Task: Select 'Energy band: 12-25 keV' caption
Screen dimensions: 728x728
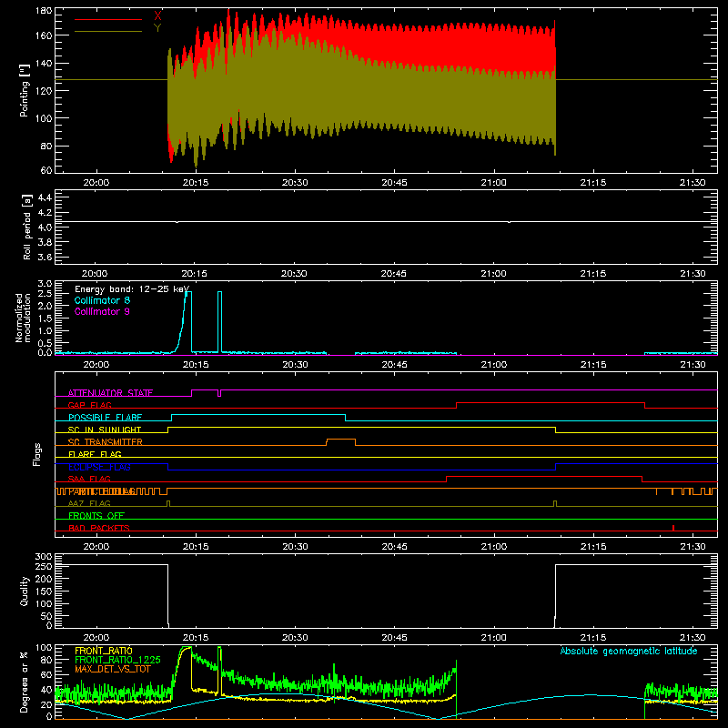Action: click(x=132, y=289)
